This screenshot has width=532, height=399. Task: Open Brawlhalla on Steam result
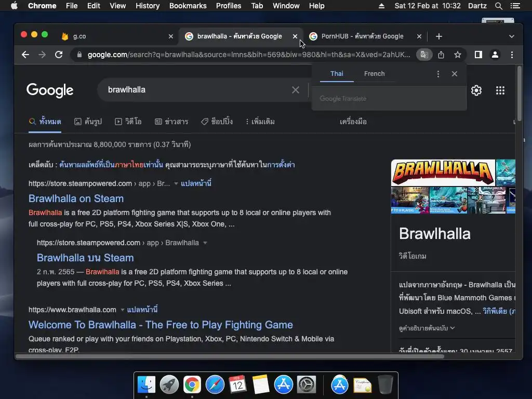tap(76, 198)
